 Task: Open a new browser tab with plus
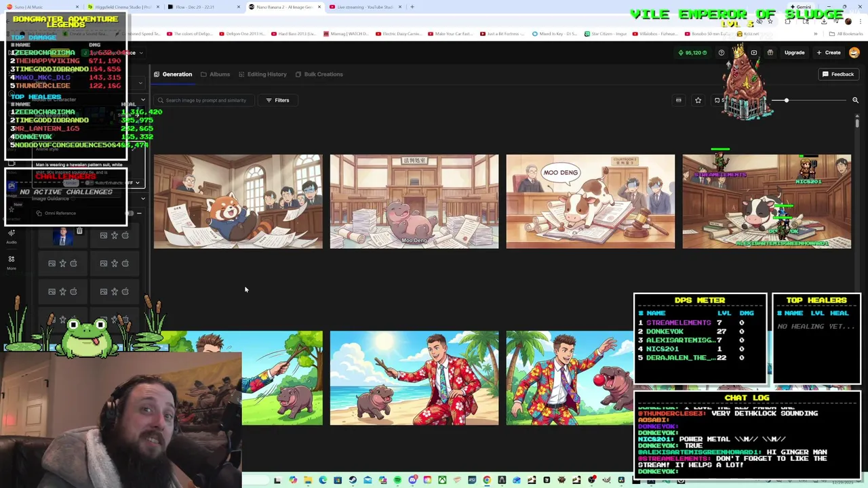tap(412, 7)
